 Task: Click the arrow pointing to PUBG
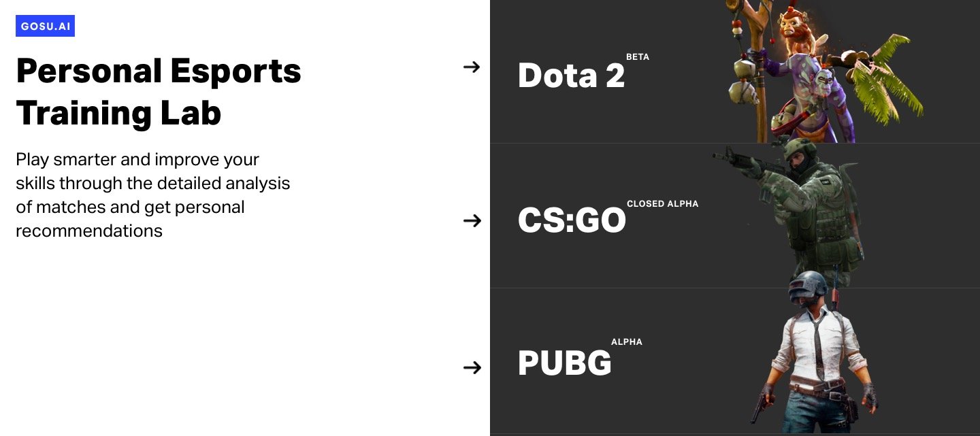[x=472, y=367]
